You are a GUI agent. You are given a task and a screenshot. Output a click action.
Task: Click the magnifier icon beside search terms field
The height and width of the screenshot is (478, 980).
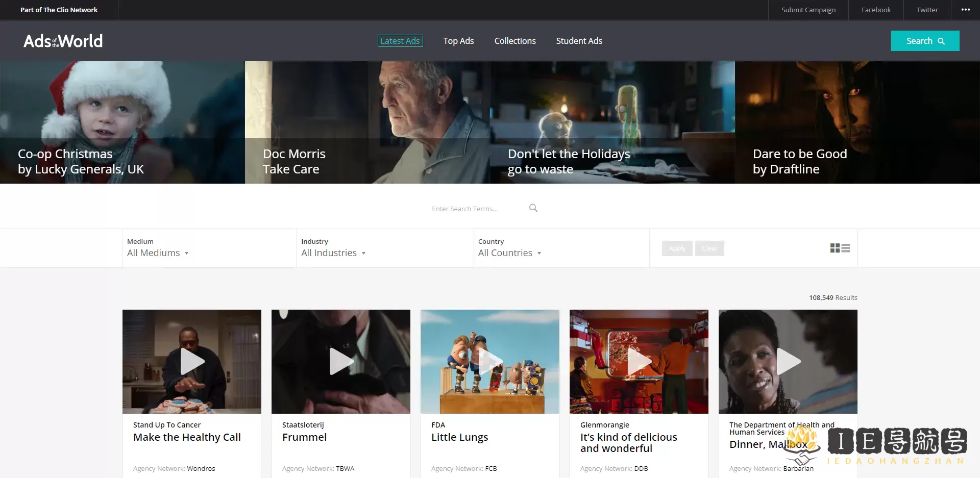pos(533,208)
